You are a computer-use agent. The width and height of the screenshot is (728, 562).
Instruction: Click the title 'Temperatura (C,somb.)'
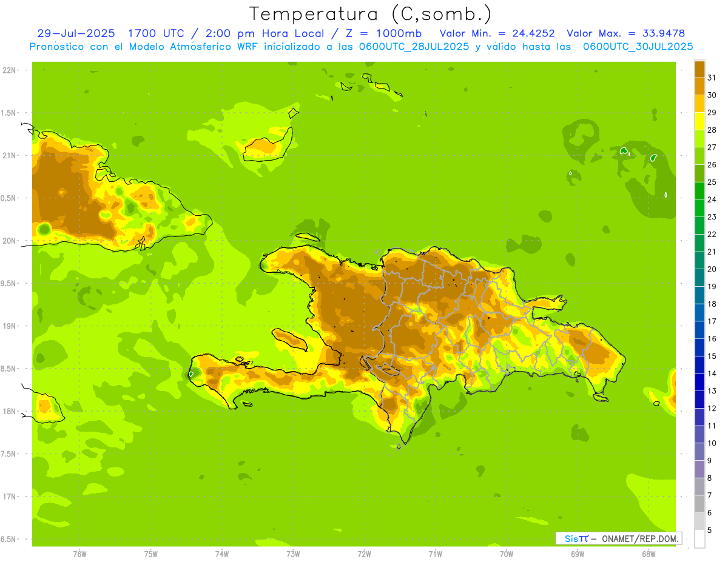(x=369, y=14)
